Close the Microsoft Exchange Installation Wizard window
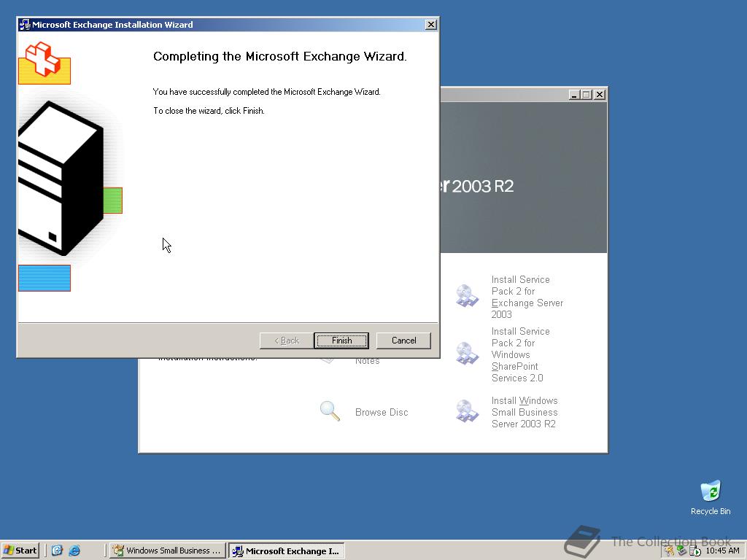Screen dimensions: 747x560 (x=430, y=25)
